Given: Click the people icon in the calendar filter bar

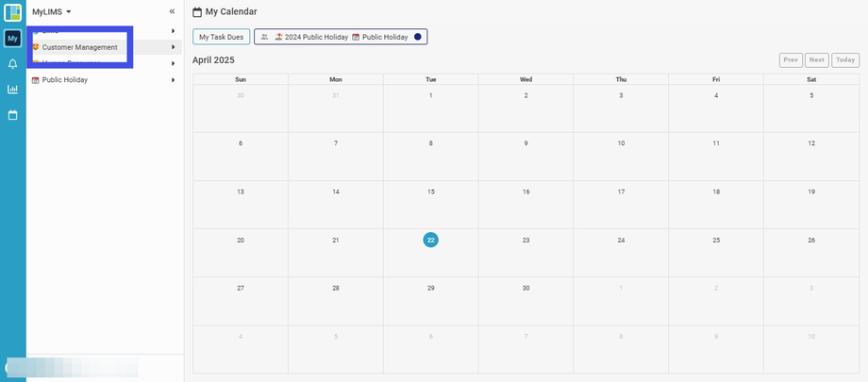Looking at the screenshot, I should [264, 37].
